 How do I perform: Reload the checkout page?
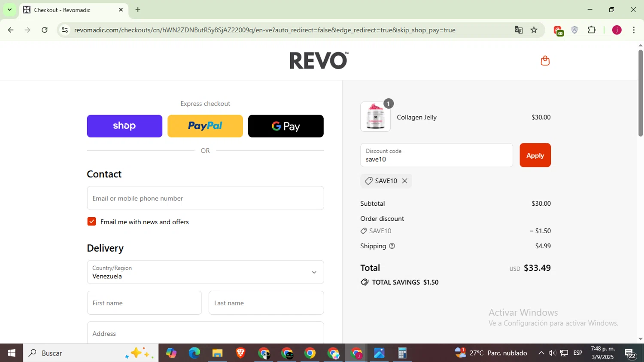45,30
